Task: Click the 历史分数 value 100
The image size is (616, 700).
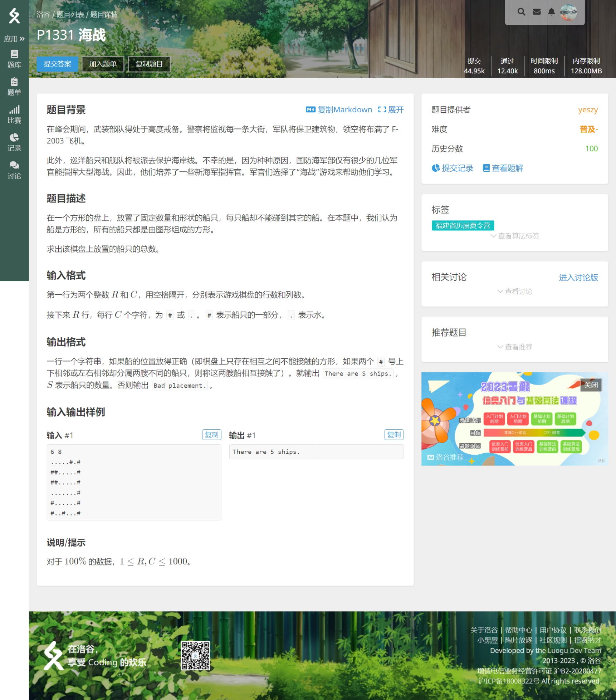Action: [591, 148]
